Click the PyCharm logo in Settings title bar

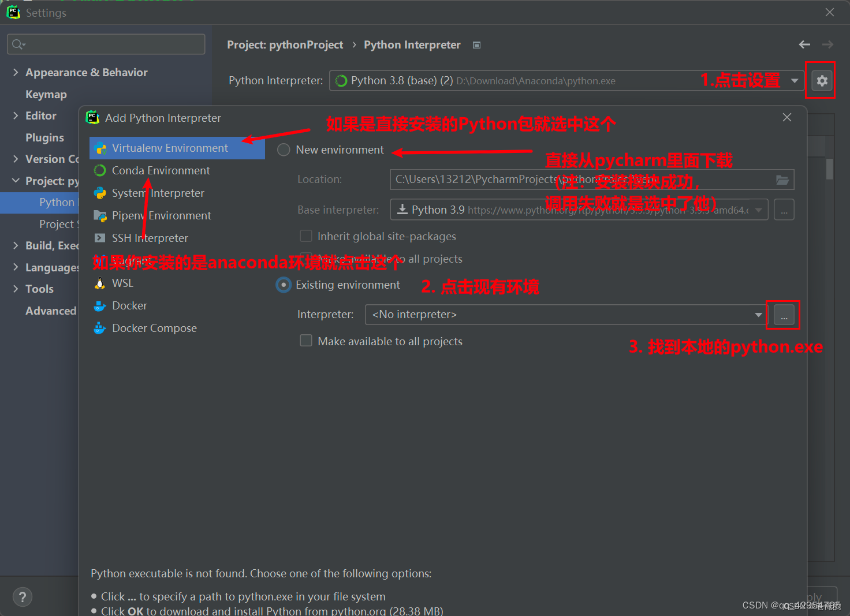[13, 12]
